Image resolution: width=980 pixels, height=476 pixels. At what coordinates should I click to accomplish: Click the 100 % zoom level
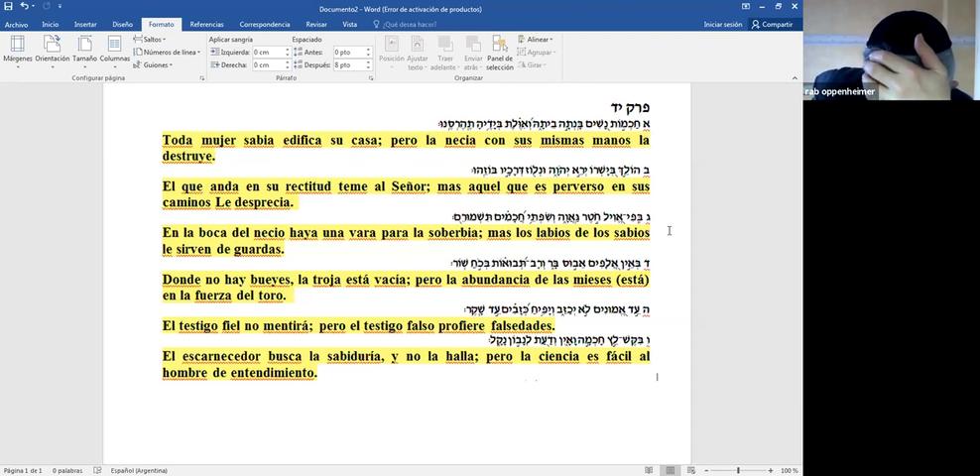pyautogui.click(x=790, y=470)
